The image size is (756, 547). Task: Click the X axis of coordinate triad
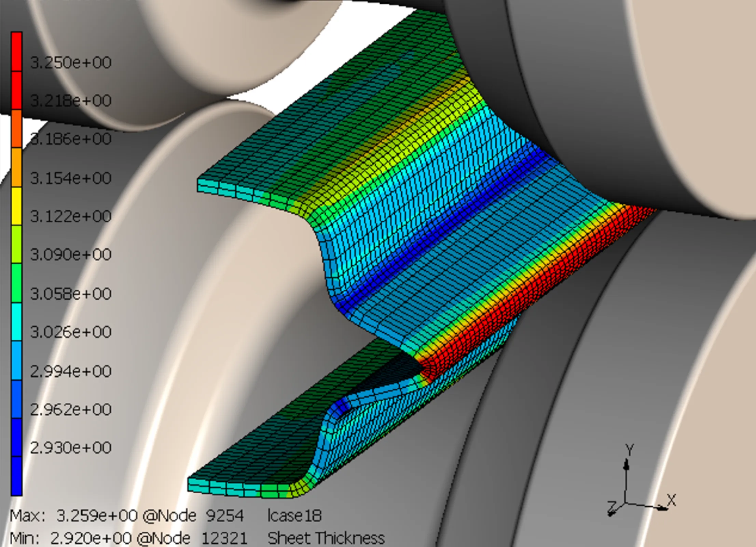pyautogui.click(x=649, y=506)
